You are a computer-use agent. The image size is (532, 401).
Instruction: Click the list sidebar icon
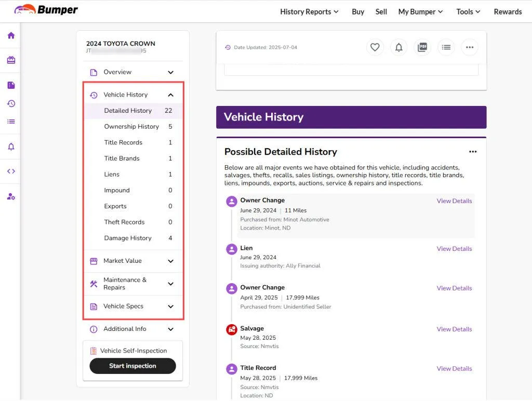11,122
